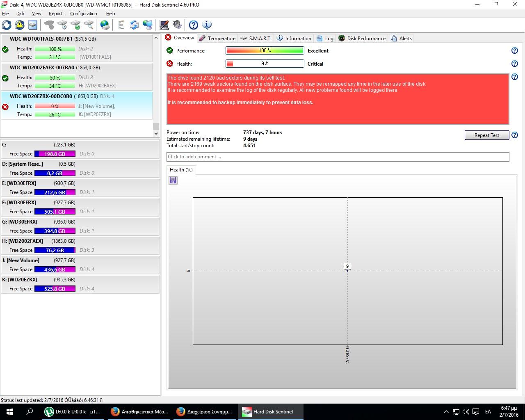
Task: Select the Overview tab
Action: [x=180, y=38]
